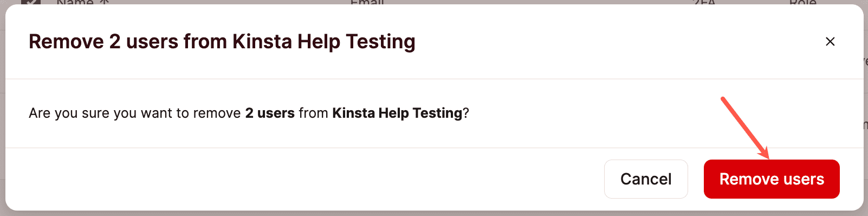
Task: Click bold 'Kinsta Help Testing' in confirmation message
Action: pyautogui.click(x=397, y=113)
